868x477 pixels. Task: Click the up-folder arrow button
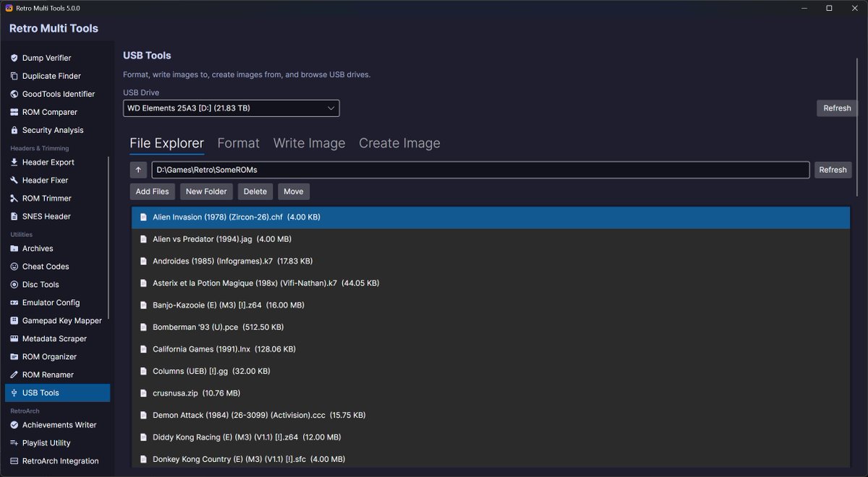139,170
